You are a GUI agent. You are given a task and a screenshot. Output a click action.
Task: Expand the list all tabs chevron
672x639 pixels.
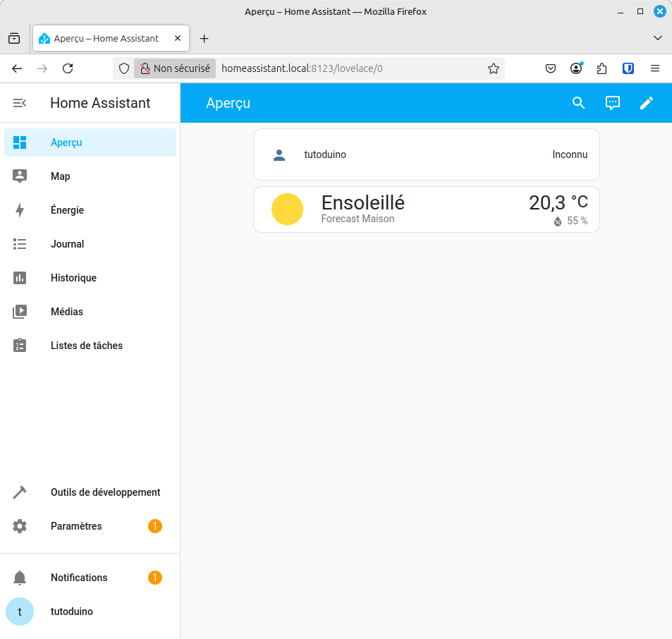click(657, 38)
